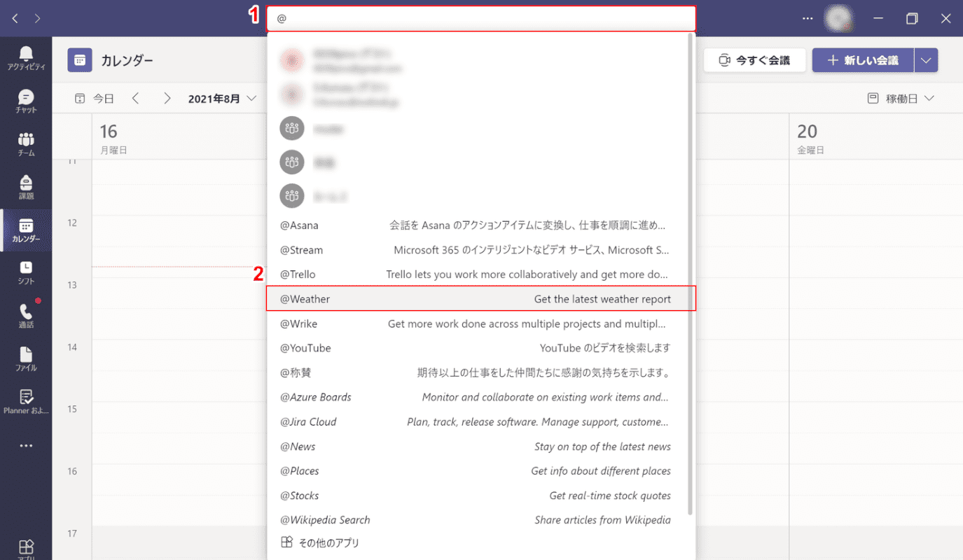
Task: Go to next week with right chevron
Action: click(167, 99)
